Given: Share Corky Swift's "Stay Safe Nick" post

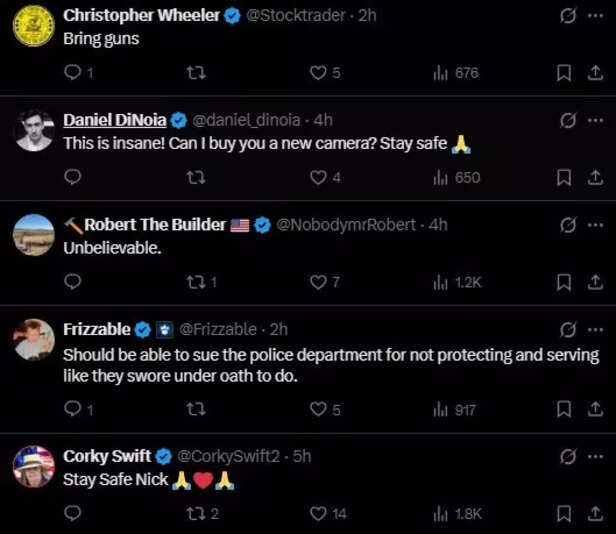Looking at the screenshot, I should click(x=595, y=514).
